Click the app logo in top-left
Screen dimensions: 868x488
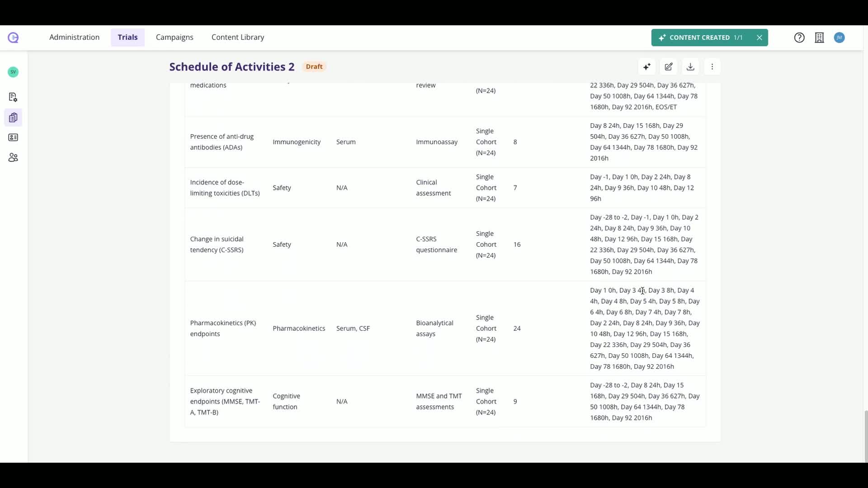pyautogui.click(x=13, y=38)
